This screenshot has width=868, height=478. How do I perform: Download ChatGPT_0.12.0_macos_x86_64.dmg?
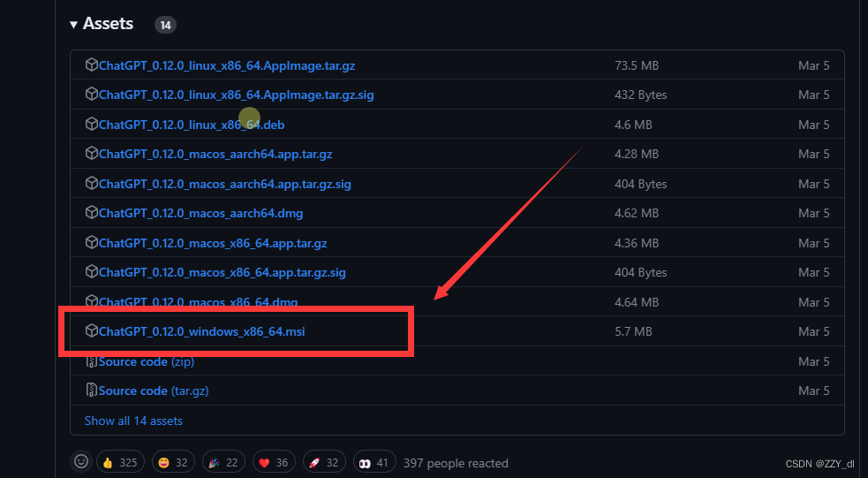(x=198, y=302)
